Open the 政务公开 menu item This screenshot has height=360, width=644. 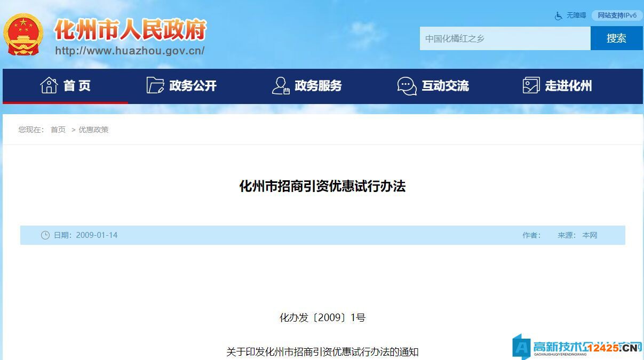point(193,85)
